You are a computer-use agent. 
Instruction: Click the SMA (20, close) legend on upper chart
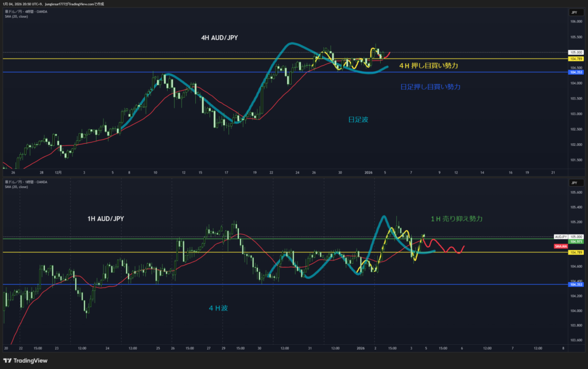click(x=16, y=17)
